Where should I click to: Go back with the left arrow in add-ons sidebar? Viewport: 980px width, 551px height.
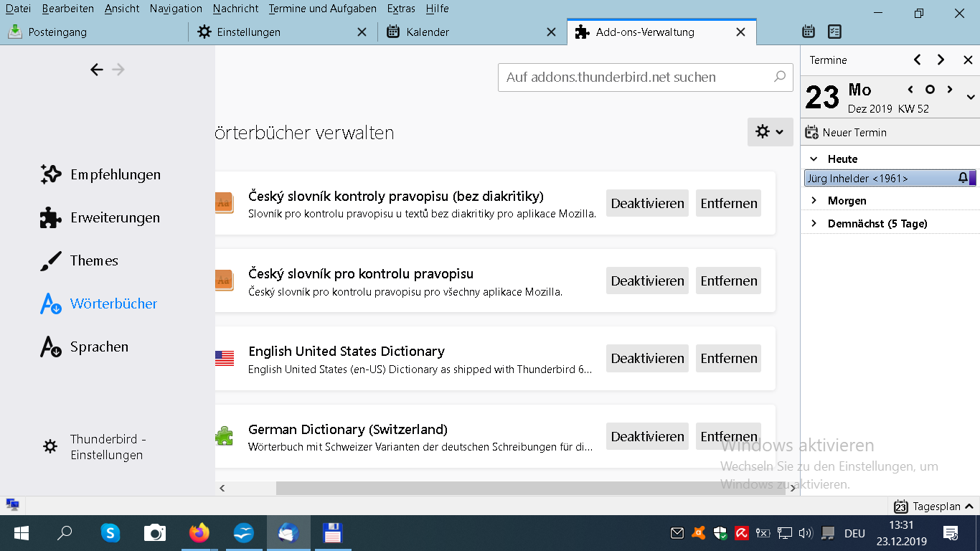coord(97,70)
